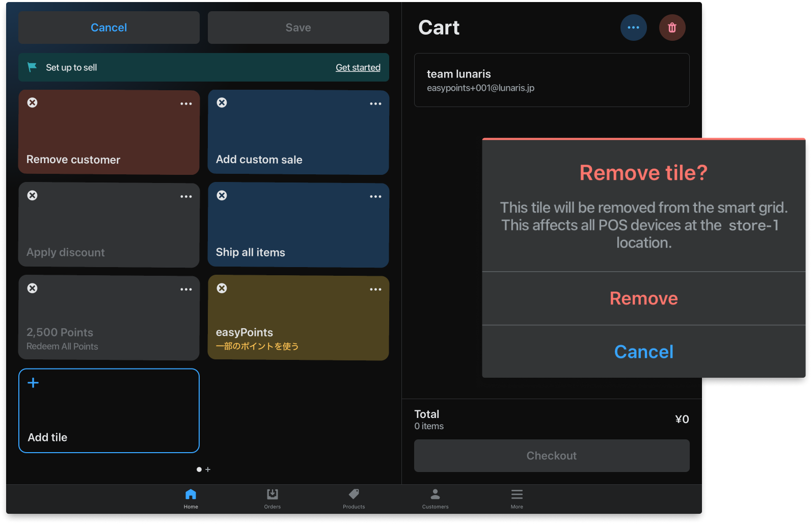Viewport: 812px width, 524px height.
Task: Remove the Ship all items tile via X
Action: click(x=222, y=196)
